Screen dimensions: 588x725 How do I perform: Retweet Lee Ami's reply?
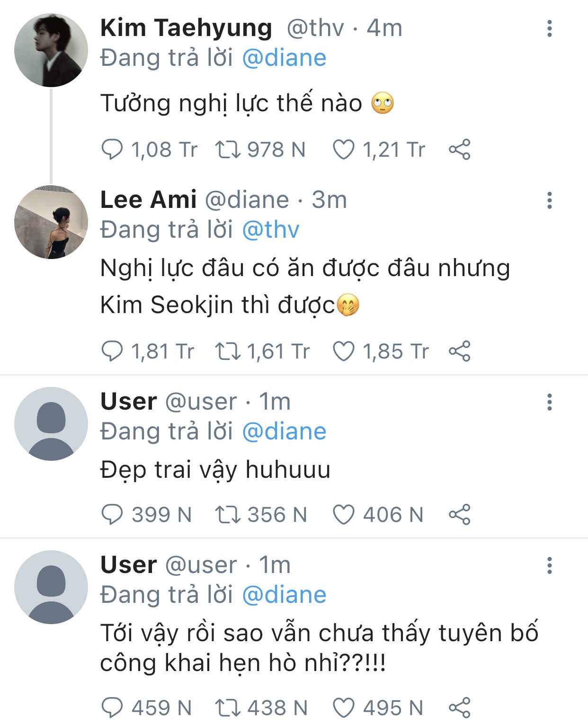tap(228, 351)
